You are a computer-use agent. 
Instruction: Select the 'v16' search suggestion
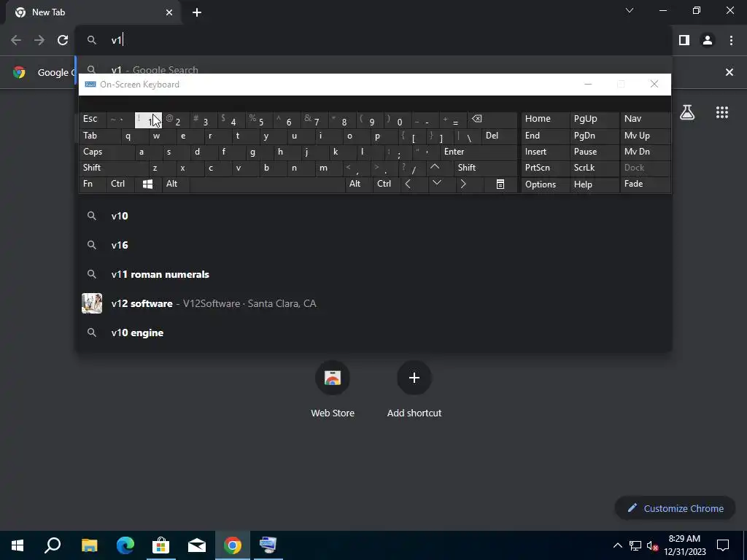click(374, 245)
